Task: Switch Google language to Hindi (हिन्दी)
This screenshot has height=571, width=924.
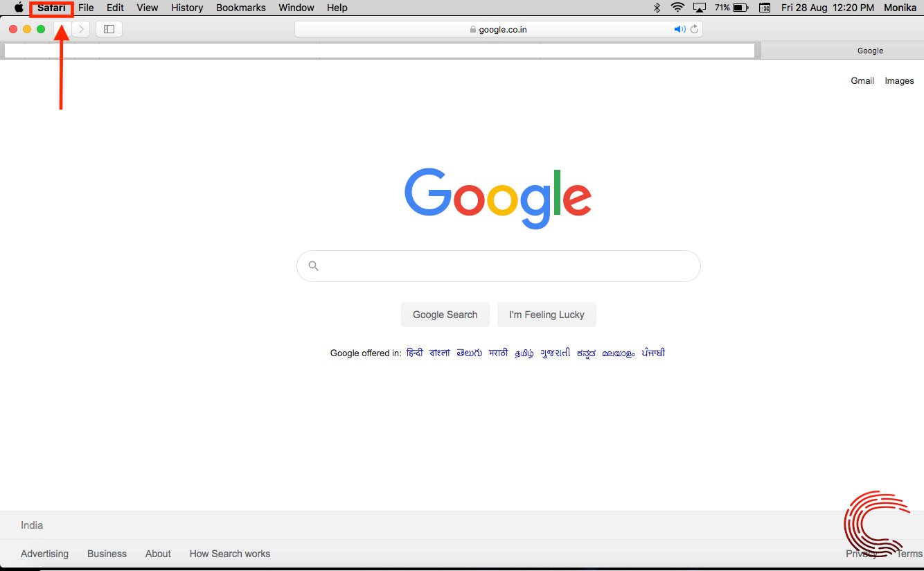Action: (x=414, y=353)
